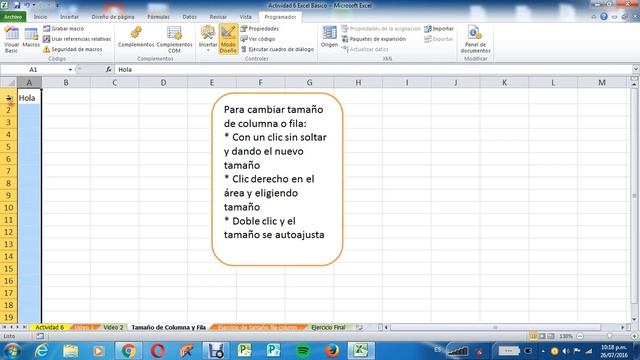The height and width of the screenshot is (360, 640).
Task: Select column G header
Action: click(x=309, y=82)
